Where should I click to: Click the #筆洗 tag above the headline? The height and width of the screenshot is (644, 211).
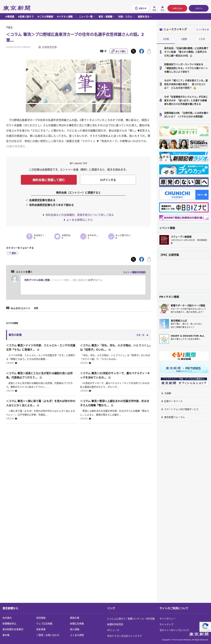click(x=10, y=27)
